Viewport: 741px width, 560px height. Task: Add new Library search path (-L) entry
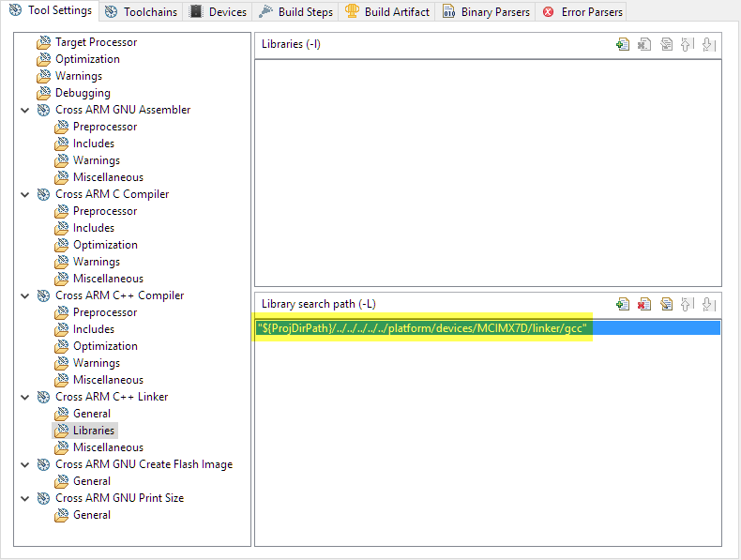click(x=623, y=304)
